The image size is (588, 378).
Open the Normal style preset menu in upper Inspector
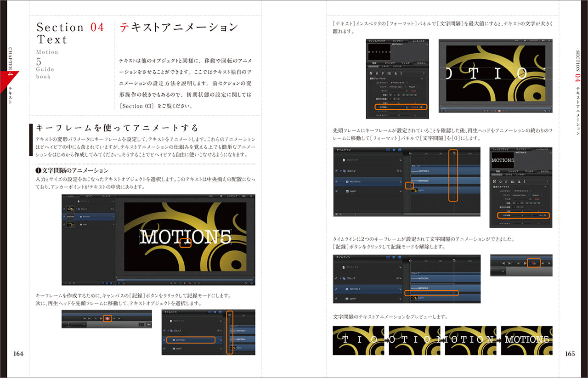click(x=397, y=73)
